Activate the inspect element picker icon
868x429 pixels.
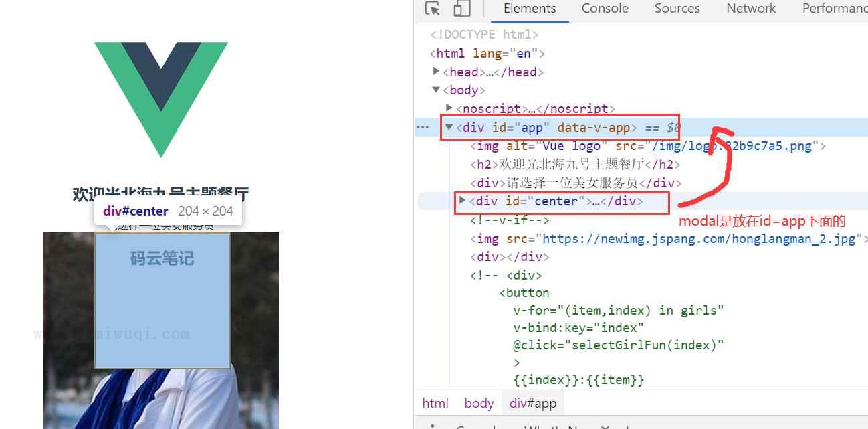pyautogui.click(x=433, y=9)
